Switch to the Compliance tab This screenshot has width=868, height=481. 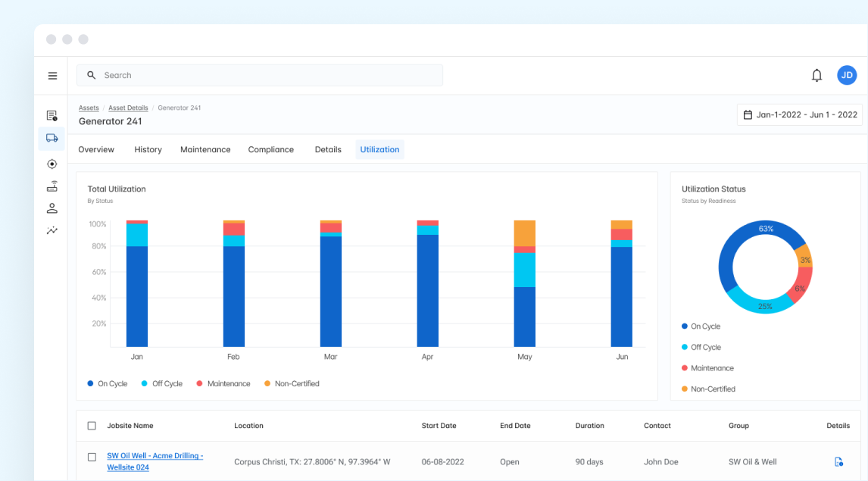coord(270,149)
